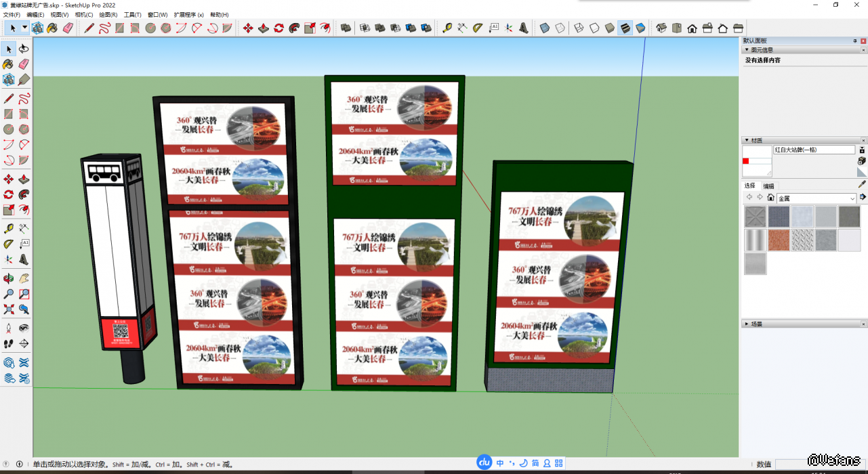Image resolution: width=868 pixels, height=474 pixels.
Task: Open the 绘图(R) menu
Action: click(x=108, y=14)
